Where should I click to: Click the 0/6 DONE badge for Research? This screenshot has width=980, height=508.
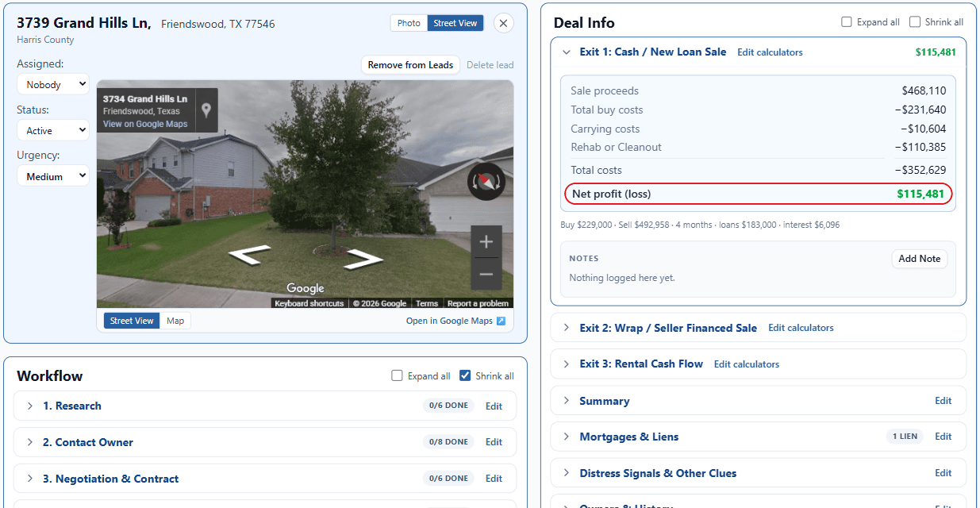point(448,406)
